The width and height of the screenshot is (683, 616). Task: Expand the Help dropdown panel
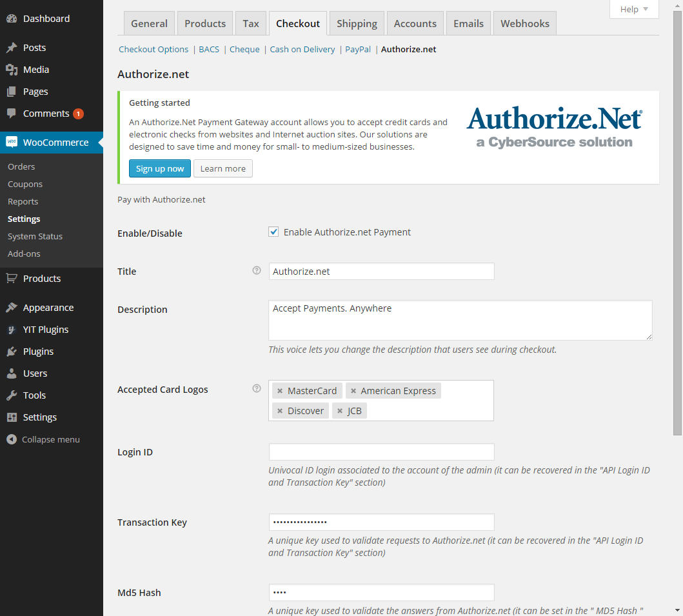(x=634, y=9)
